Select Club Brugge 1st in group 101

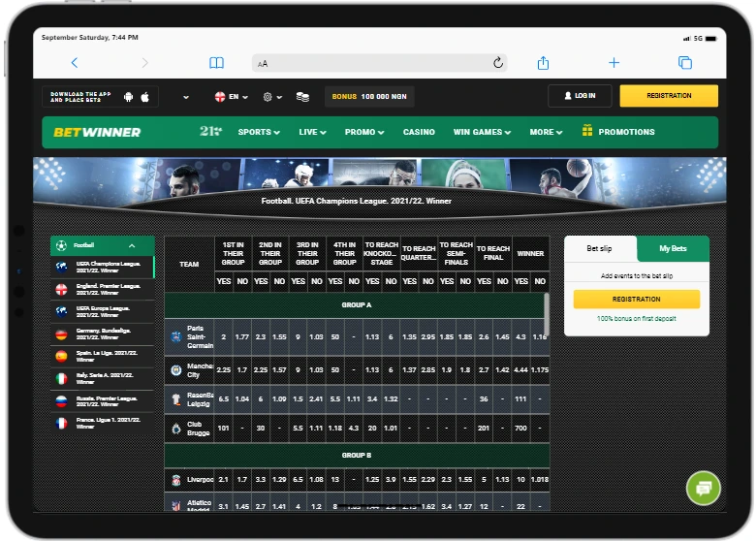[223, 429]
